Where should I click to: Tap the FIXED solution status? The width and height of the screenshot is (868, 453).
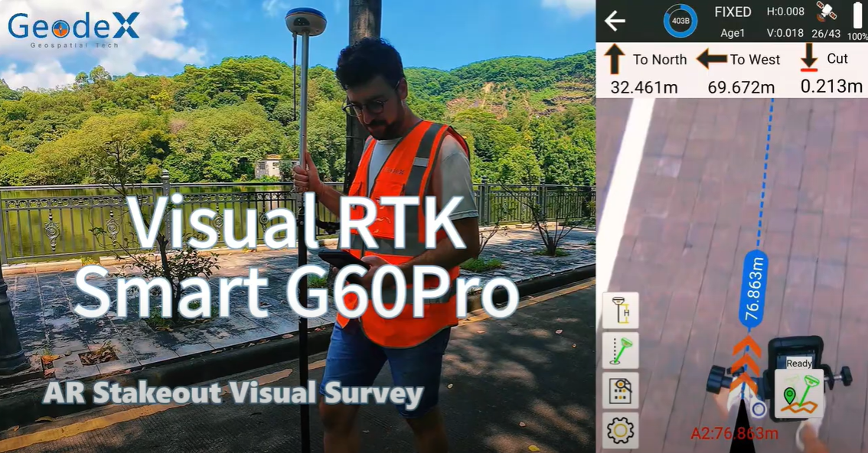732,11
